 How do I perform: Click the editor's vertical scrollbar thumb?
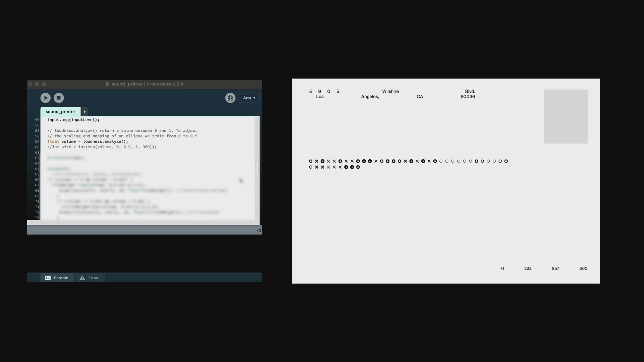click(x=257, y=167)
